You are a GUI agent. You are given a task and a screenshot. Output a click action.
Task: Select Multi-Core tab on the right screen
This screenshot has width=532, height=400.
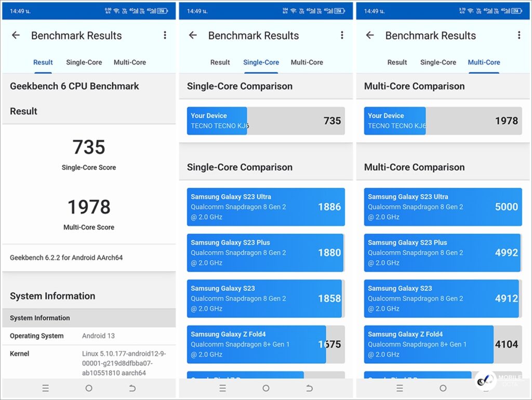click(484, 62)
